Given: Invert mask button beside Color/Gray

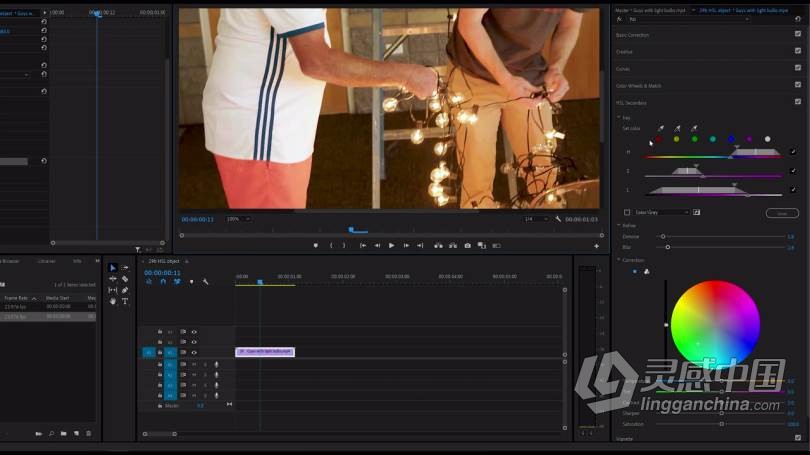Looking at the screenshot, I should pyautogui.click(x=696, y=212).
